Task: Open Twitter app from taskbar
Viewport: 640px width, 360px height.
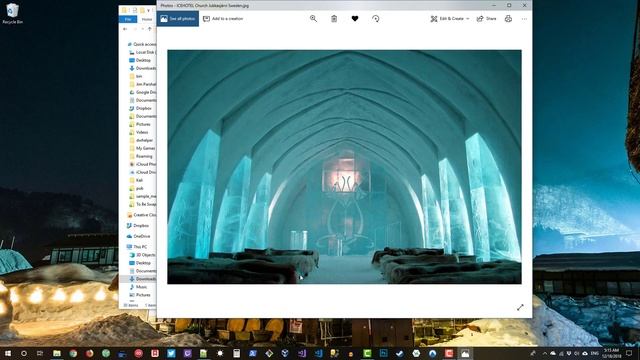Action: [171, 353]
